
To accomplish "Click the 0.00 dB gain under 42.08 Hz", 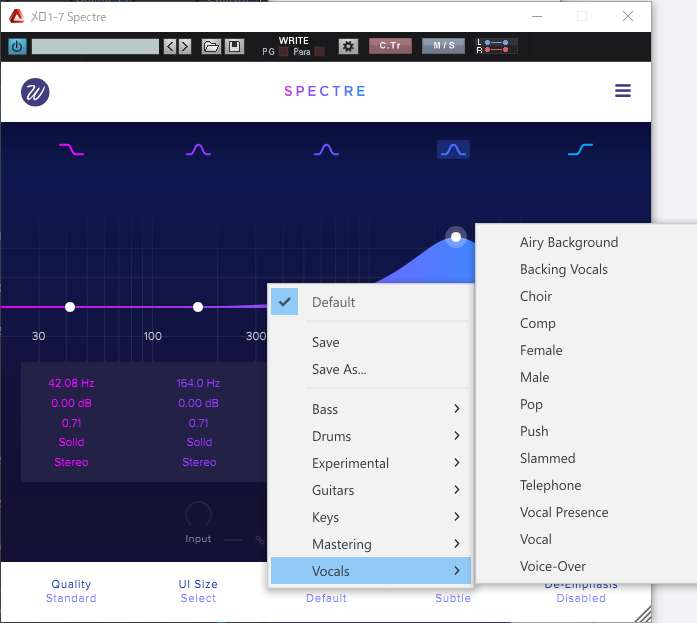I will point(72,403).
